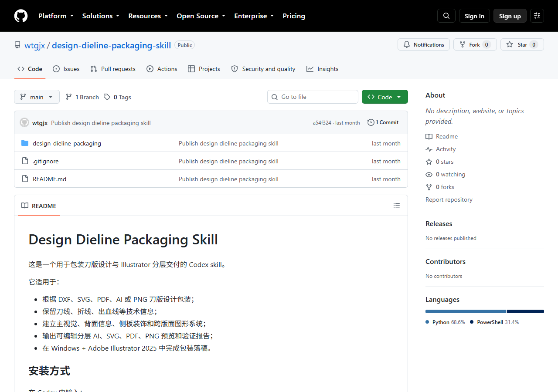Click the Public visibility badge
Image resolution: width=558 pixels, height=392 pixels.
(x=185, y=45)
